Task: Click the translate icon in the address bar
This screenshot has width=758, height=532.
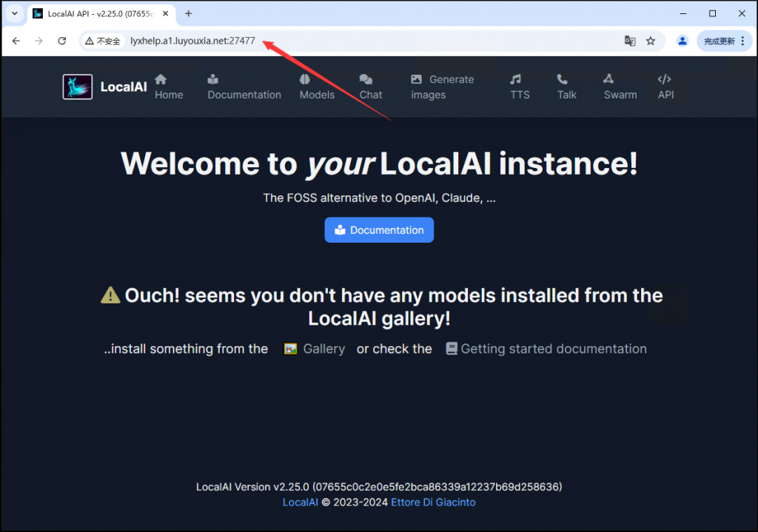Action: click(x=630, y=41)
